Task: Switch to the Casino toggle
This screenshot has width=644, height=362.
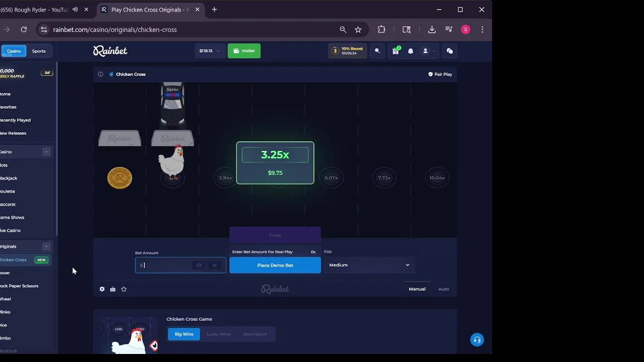Action: pyautogui.click(x=14, y=51)
